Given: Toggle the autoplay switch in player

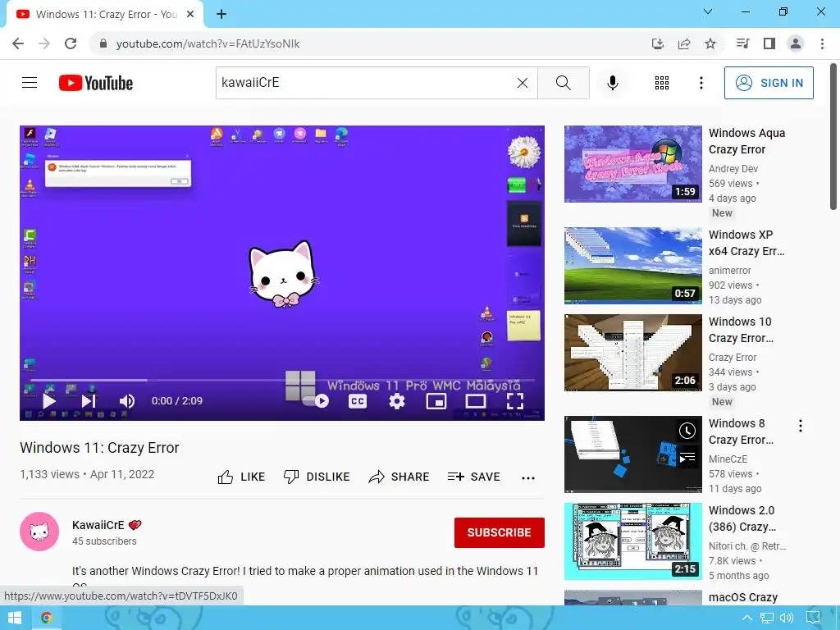Looking at the screenshot, I should (x=316, y=400).
